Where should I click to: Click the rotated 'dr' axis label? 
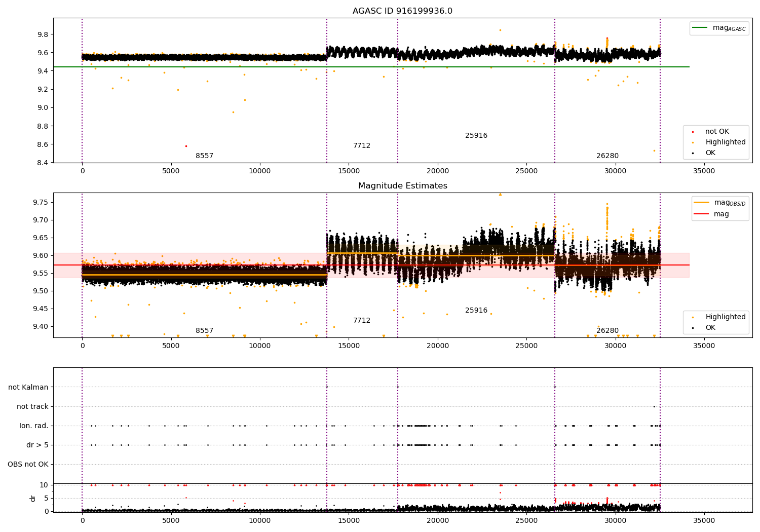(33, 498)
